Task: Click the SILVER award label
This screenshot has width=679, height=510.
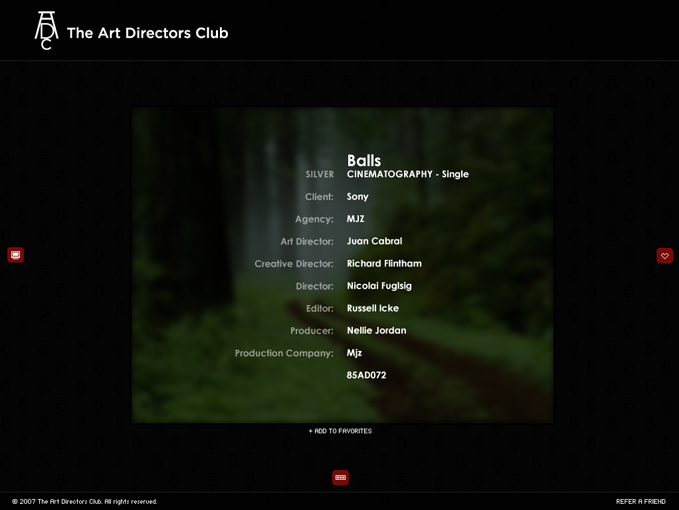Action: point(320,174)
